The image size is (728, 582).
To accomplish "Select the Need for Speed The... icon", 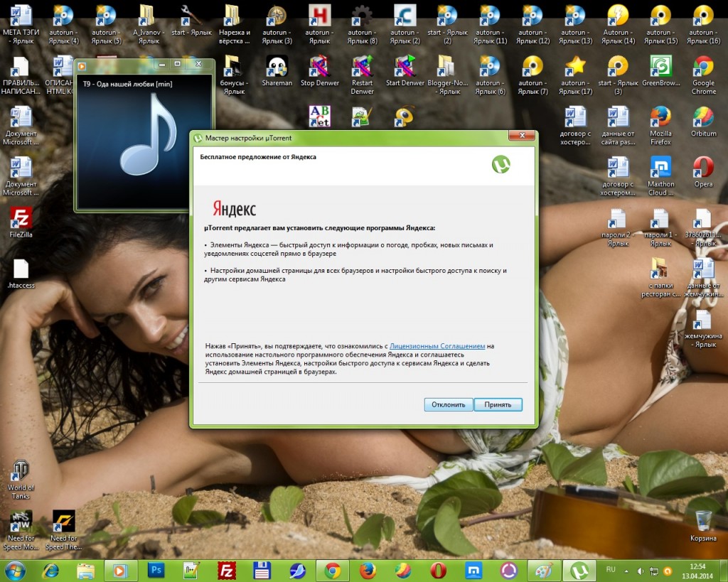I will pos(63,530).
